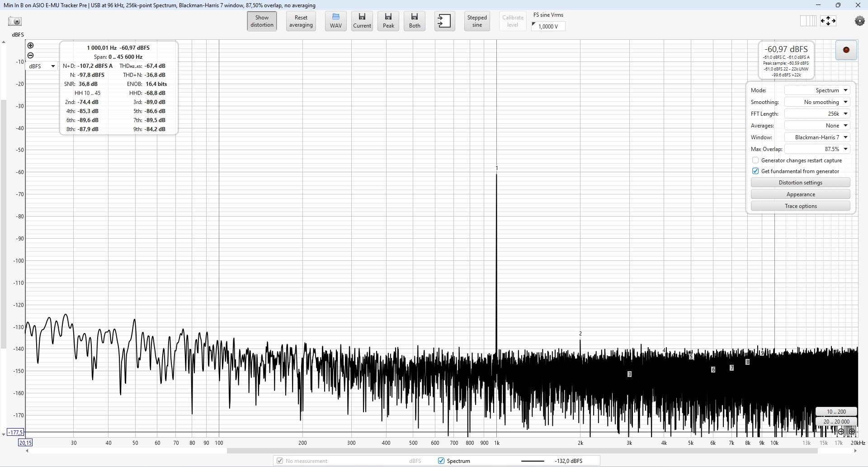Click harmonic marker 3 on the graph
Screen dimensions: 868x467
tap(629, 374)
